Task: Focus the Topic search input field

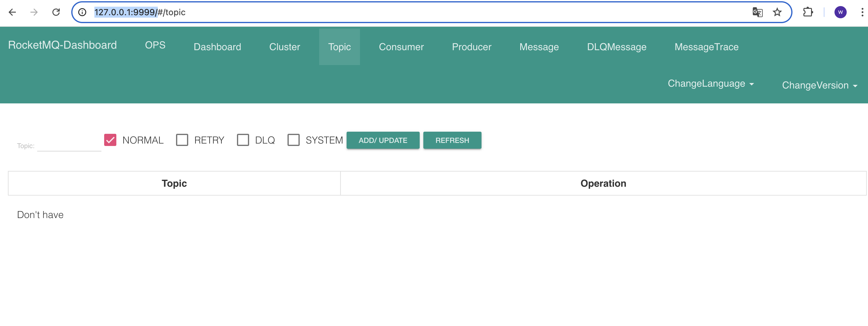Action: (x=69, y=146)
